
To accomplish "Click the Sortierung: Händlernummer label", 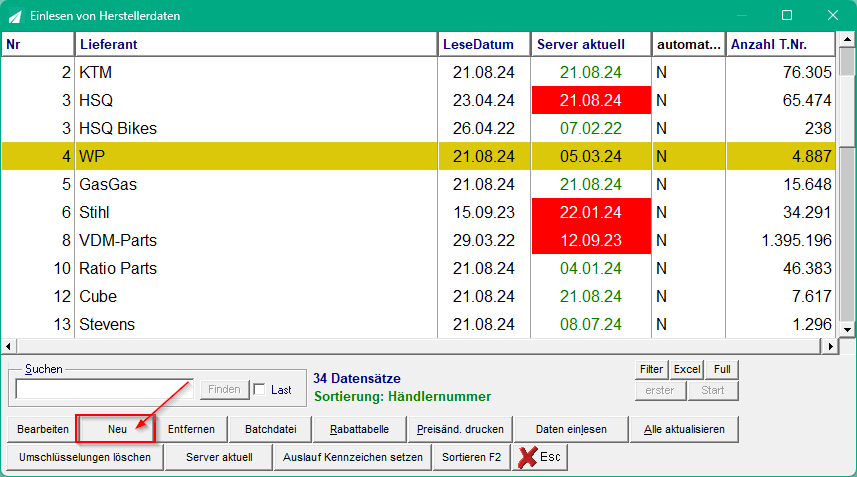I will point(403,397).
